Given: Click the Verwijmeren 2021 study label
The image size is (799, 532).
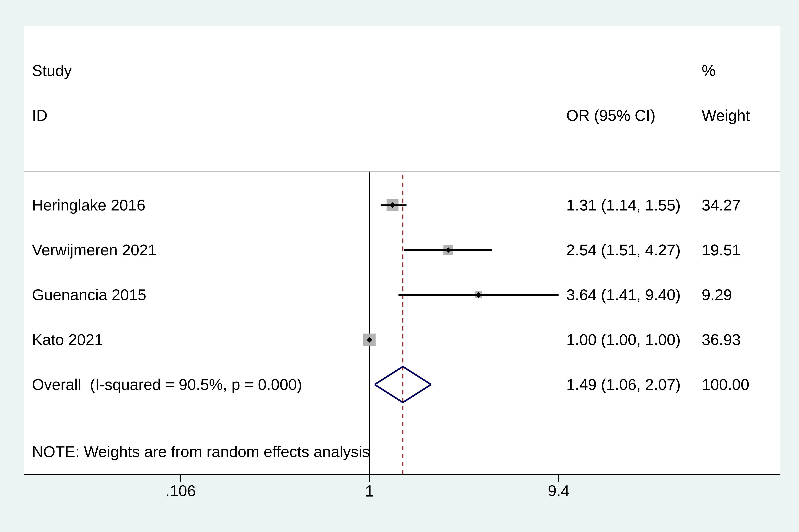Looking at the screenshot, I should [94, 250].
